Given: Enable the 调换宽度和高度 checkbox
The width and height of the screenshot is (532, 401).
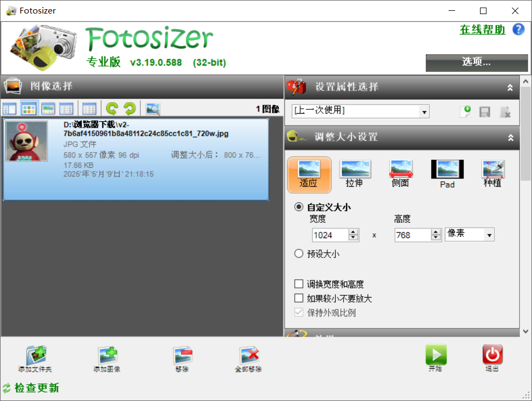Looking at the screenshot, I should (x=299, y=284).
